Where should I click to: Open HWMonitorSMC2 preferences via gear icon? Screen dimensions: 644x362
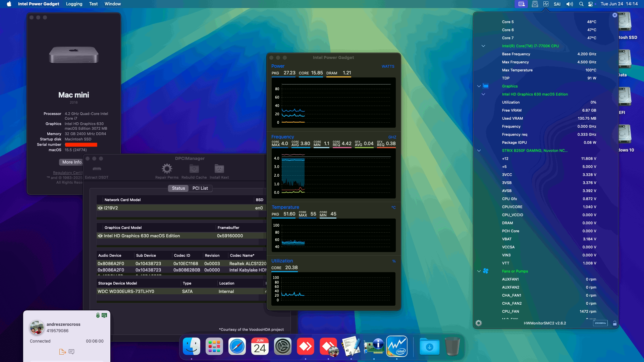[478, 323]
